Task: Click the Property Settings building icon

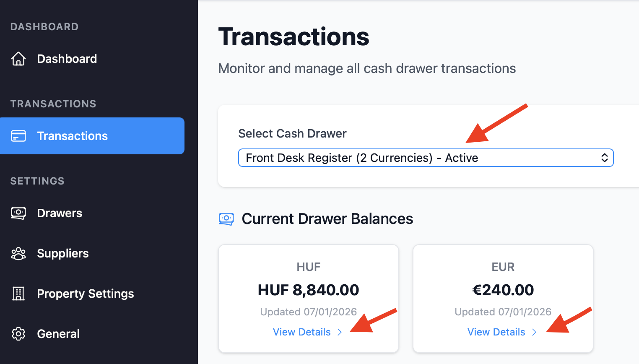Action: click(x=18, y=294)
